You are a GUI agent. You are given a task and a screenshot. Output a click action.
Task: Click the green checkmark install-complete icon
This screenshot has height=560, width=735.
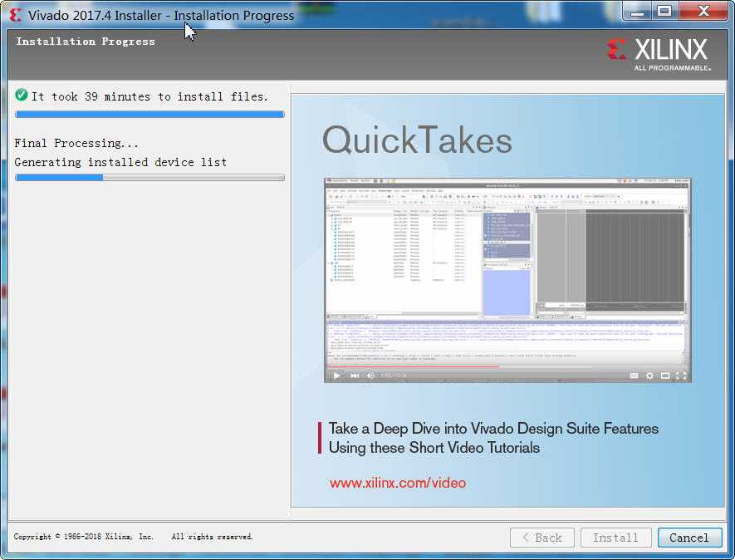[x=21, y=96]
